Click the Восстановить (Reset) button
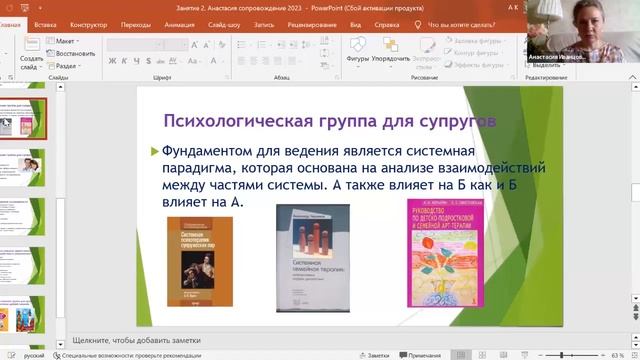 pos(71,53)
